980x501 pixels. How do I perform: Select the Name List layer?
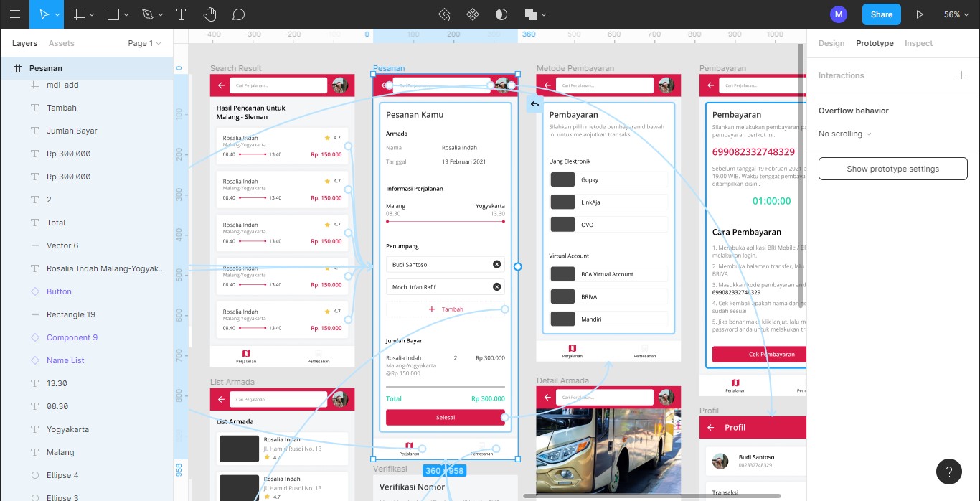point(65,360)
